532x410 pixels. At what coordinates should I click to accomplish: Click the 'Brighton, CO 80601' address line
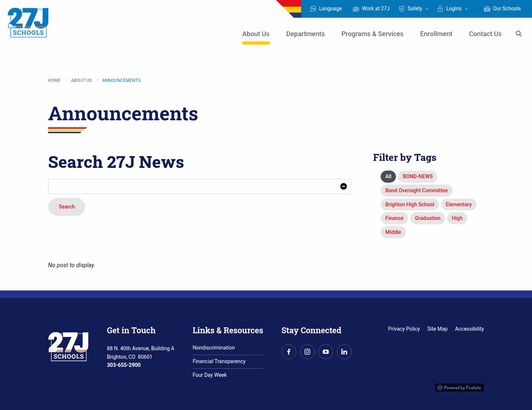point(129,357)
